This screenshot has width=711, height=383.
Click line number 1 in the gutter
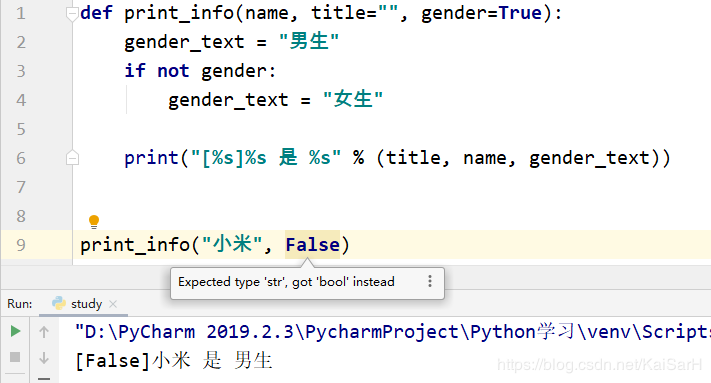pos(21,13)
